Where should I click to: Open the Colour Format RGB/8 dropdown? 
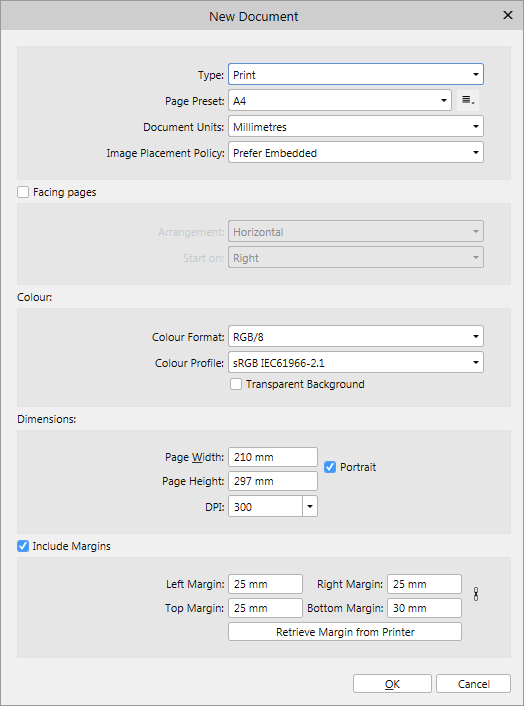(356, 336)
